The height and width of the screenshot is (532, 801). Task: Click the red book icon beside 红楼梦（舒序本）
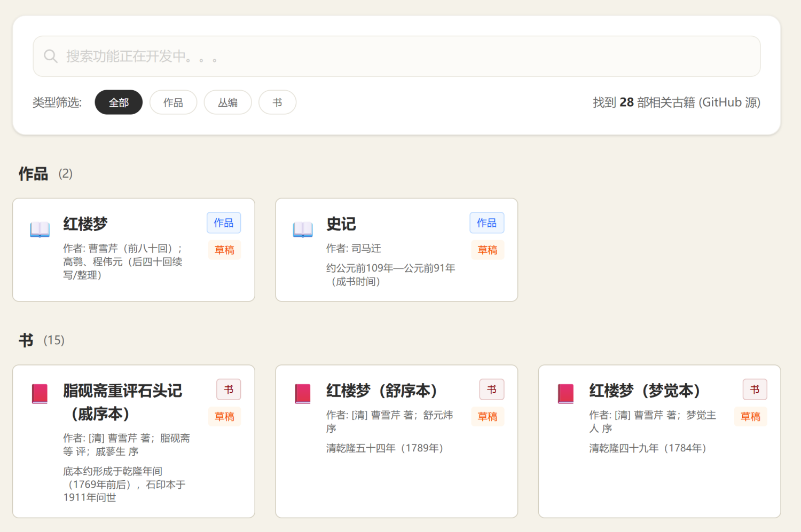pyautogui.click(x=303, y=394)
